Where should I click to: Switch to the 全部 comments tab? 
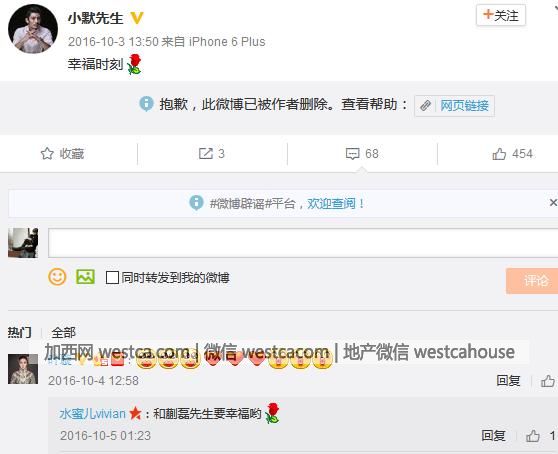click(63, 333)
